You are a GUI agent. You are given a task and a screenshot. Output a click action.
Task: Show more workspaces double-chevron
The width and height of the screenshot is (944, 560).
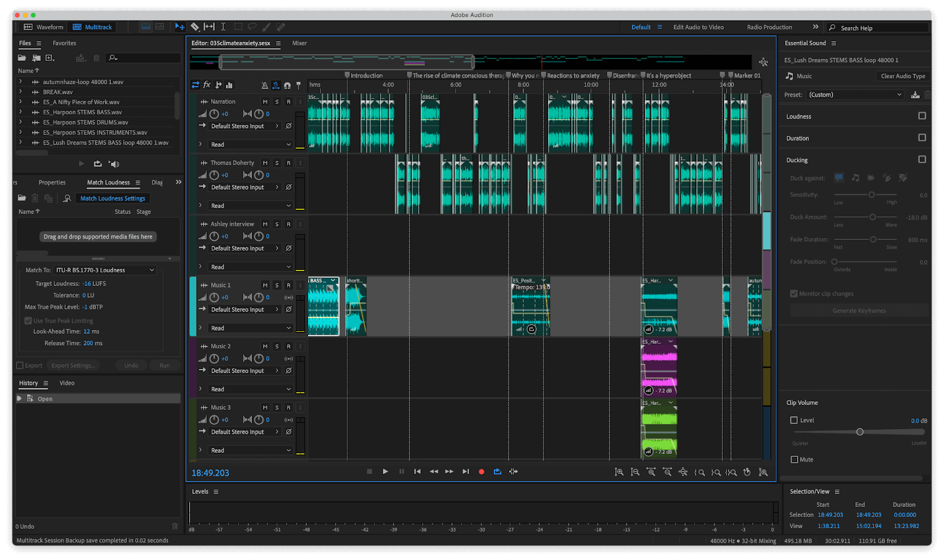[x=815, y=27]
